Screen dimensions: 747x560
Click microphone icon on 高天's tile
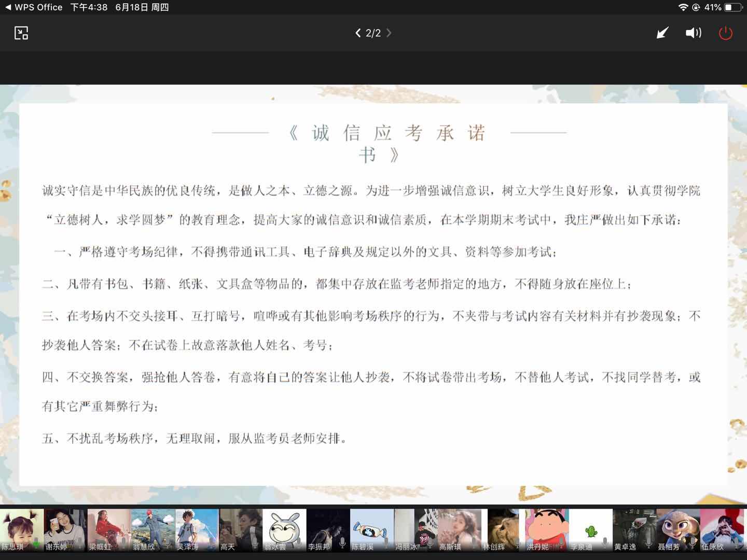pyautogui.click(x=255, y=543)
